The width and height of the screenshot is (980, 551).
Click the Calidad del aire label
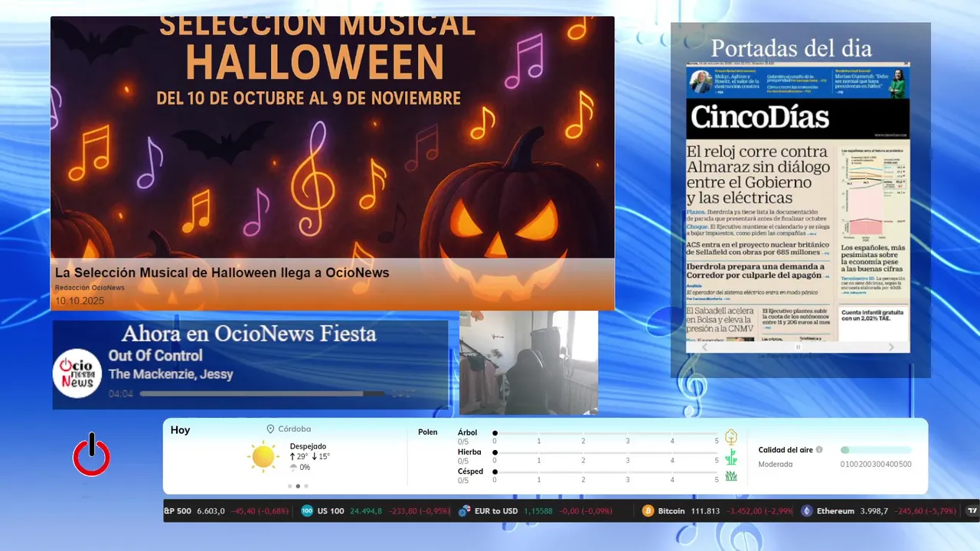(786, 450)
